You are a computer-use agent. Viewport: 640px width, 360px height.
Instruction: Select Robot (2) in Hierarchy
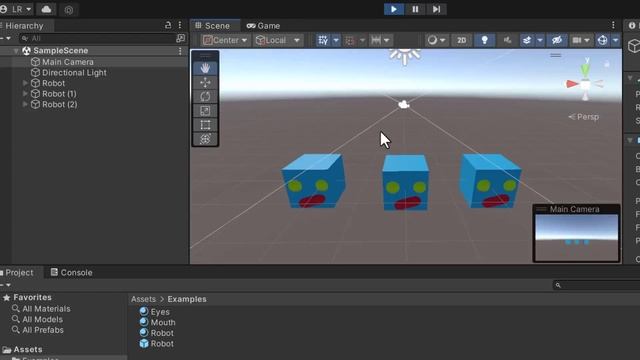tap(60, 104)
